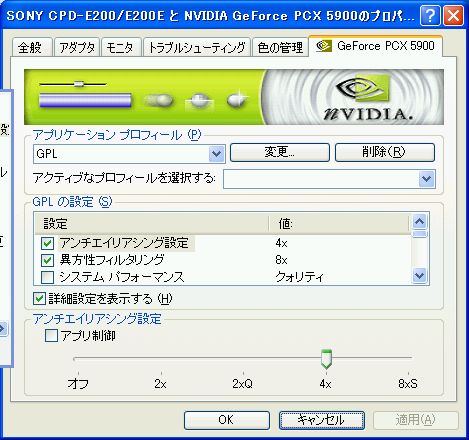Click the blurred sphere graphic in banner
Viewport: 469px width, 440px height.
pos(159,100)
